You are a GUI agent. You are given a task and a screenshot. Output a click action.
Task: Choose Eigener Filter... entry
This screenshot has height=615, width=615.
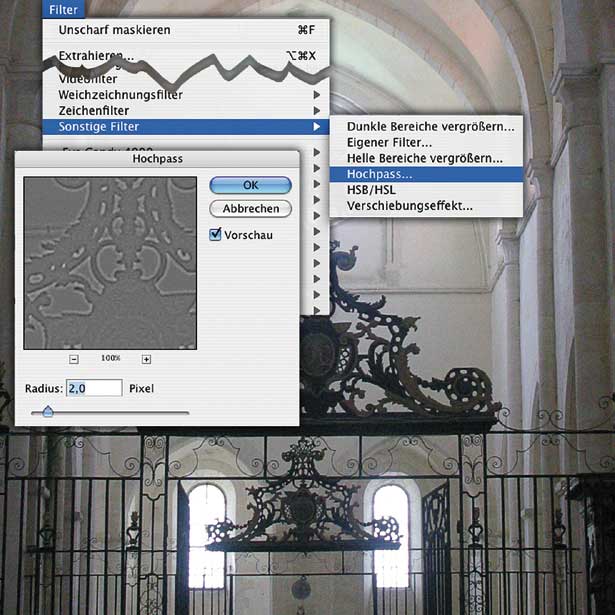pos(426,142)
